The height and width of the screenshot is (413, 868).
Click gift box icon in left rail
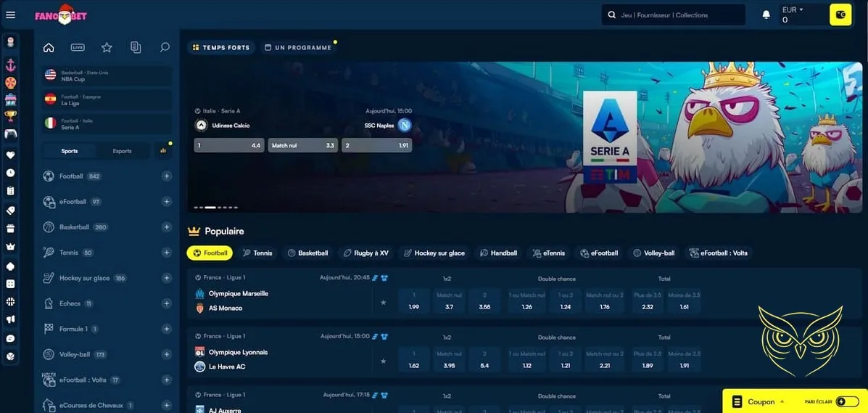(11, 229)
